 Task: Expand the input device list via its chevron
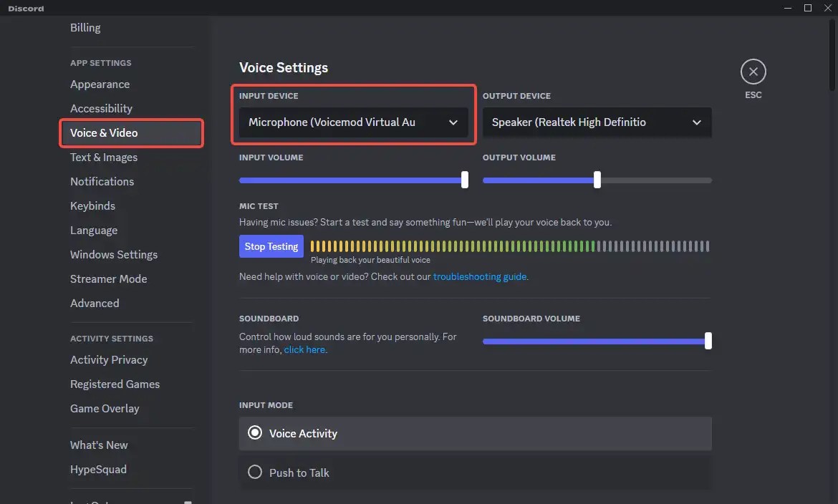[453, 122]
